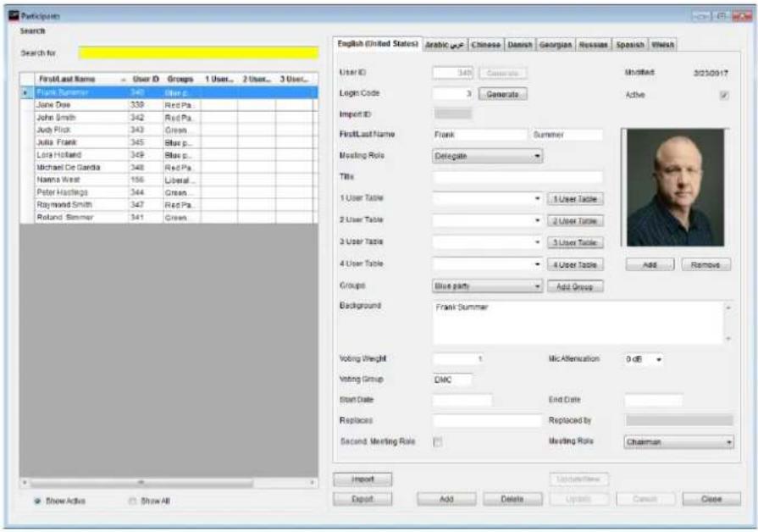
Task: Click the last name field containing Summer
Action: [567, 135]
